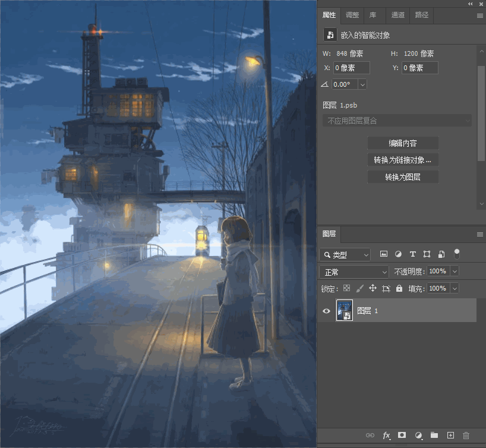Open the 不透明度 slider dropdown
Viewport: 486px width, 448px height.
pyautogui.click(x=455, y=272)
